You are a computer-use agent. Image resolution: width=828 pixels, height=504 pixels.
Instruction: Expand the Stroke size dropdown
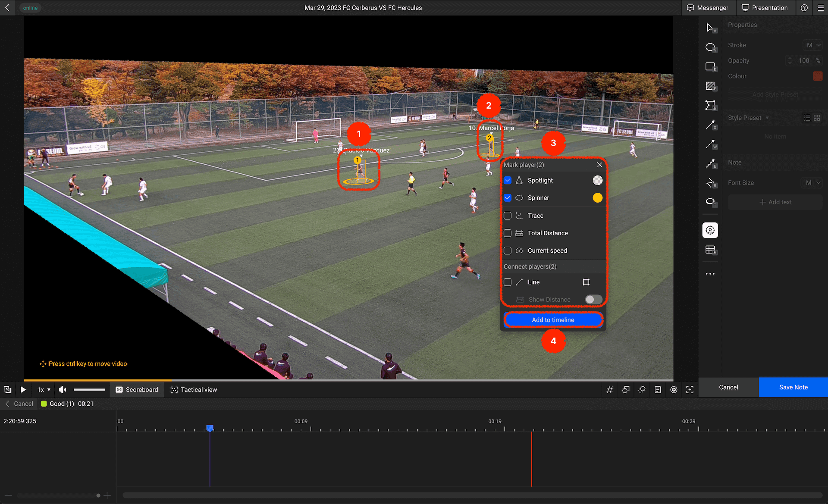[x=813, y=45]
